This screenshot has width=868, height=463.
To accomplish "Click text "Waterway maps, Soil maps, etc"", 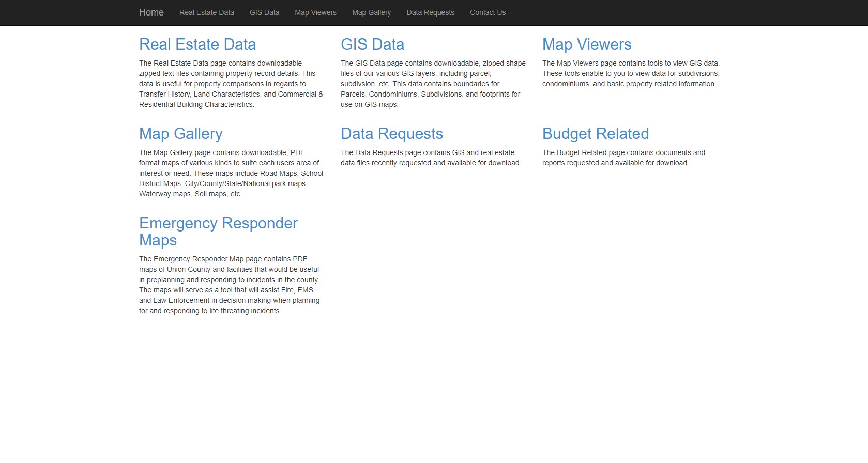I will pyautogui.click(x=190, y=194).
